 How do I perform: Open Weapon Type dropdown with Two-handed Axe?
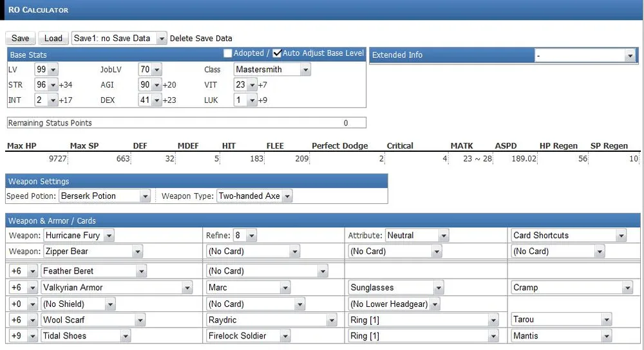click(254, 196)
